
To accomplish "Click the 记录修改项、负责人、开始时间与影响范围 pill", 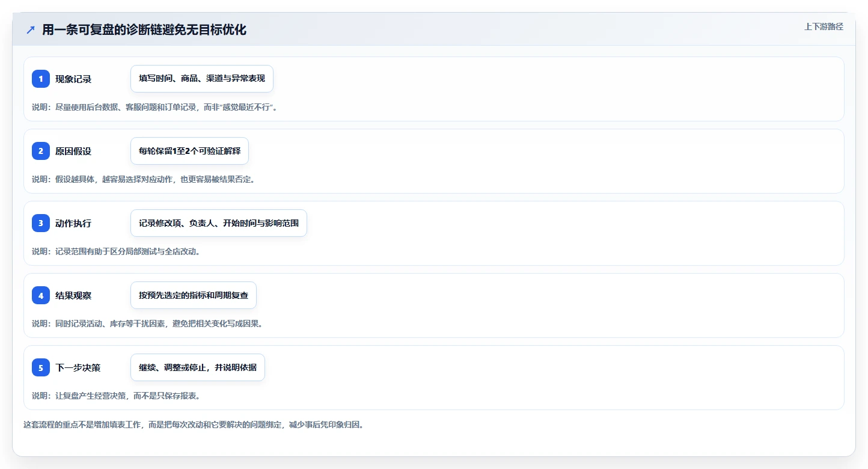I will [219, 223].
